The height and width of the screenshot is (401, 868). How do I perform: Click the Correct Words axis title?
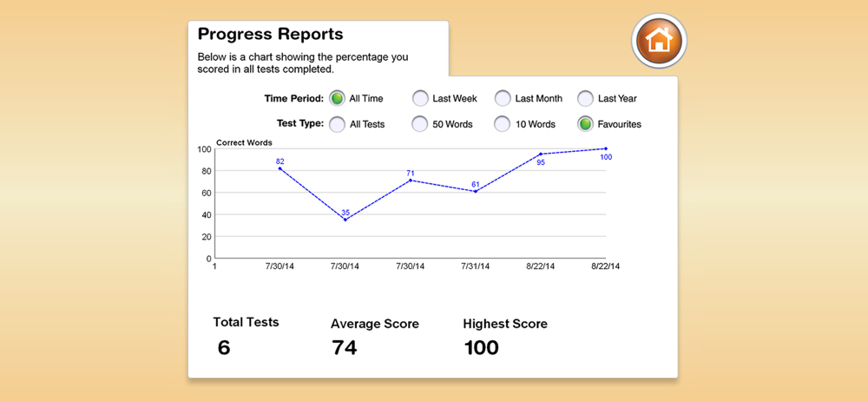click(244, 142)
